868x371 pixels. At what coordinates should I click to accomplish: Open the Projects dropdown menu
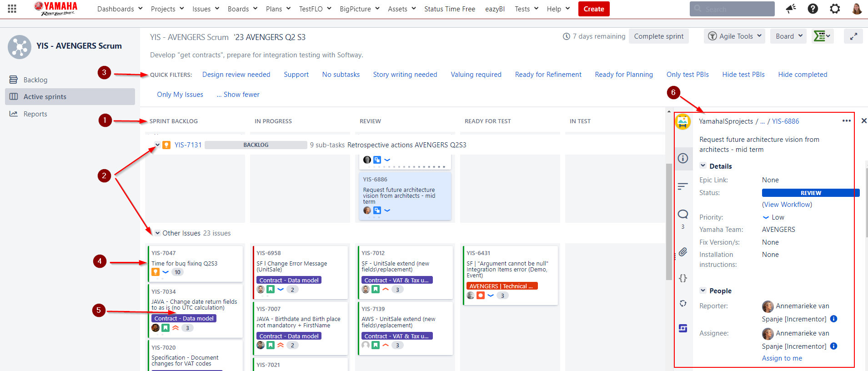(x=167, y=9)
